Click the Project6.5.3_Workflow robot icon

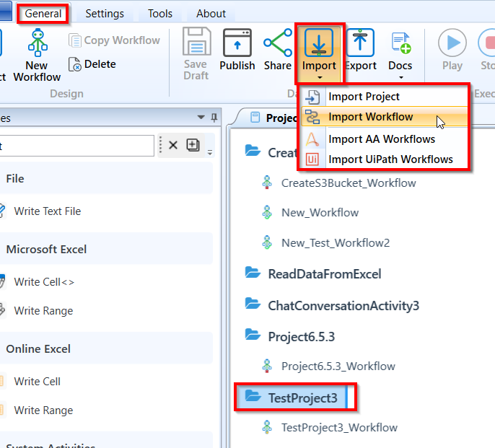coord(267,366)
